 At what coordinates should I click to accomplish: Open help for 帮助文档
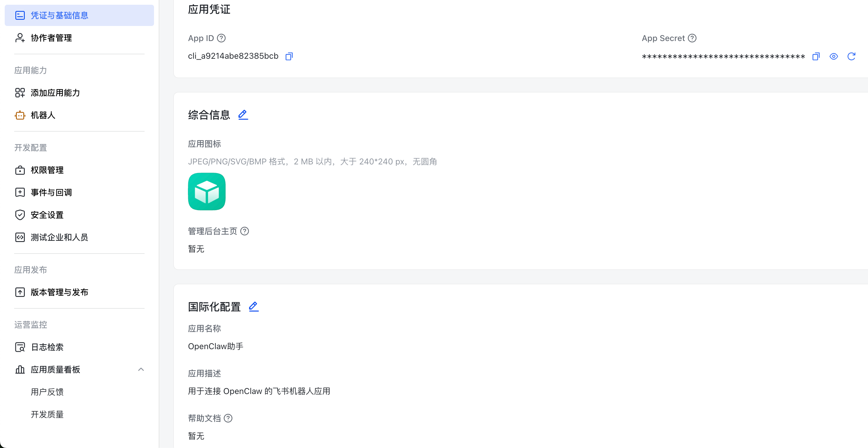pyautogui.click(x=228, y=418)
